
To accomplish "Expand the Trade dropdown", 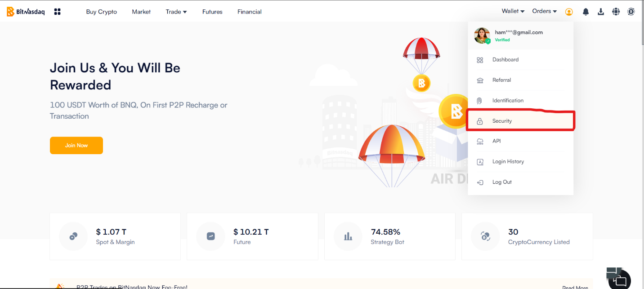I will point(176,12).
